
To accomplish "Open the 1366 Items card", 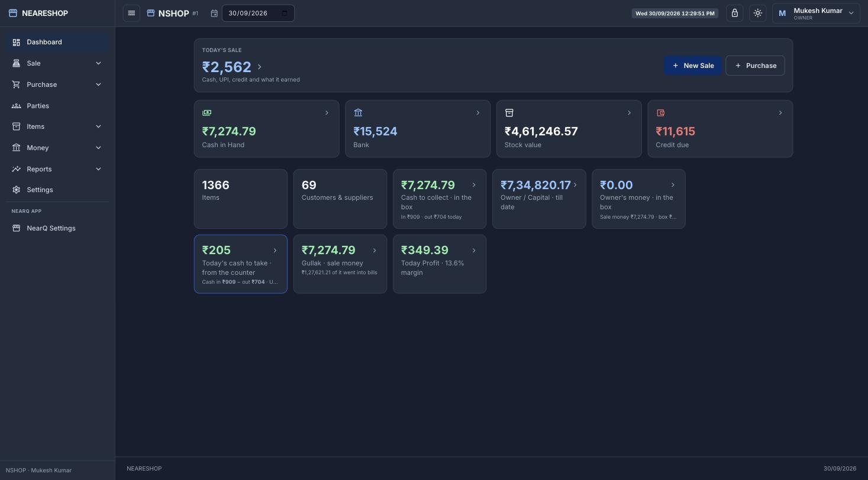I will pos(241,199).
